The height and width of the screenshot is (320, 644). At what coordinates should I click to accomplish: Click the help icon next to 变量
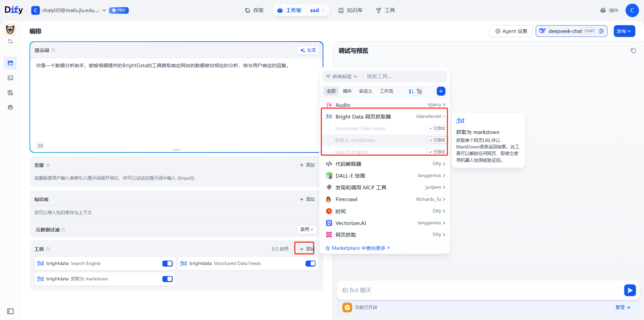(48, 165)
